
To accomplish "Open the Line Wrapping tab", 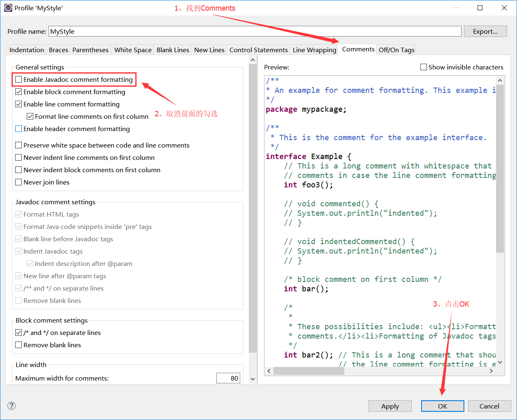I will pyautogui.click(x=315, y=50).
